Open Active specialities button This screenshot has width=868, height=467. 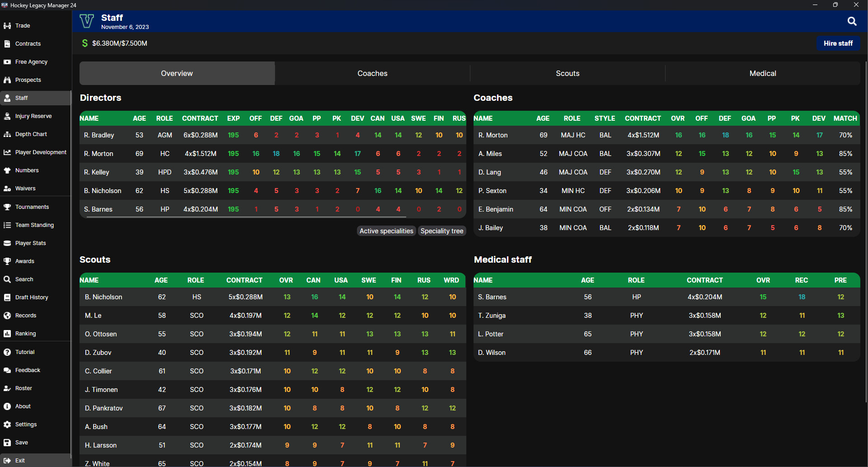(386, 231)
